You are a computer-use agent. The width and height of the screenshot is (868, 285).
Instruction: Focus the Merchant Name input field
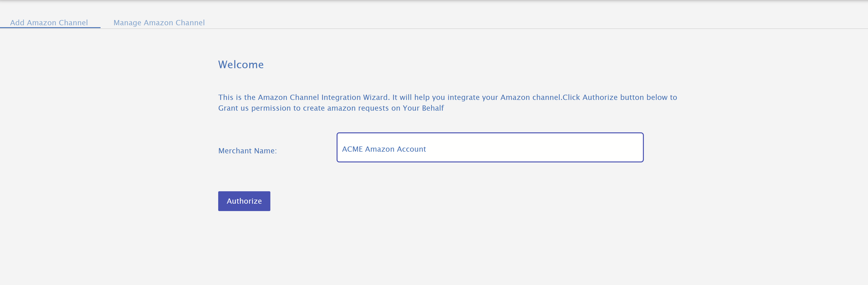pyautogui.click(x=490, y=147)
